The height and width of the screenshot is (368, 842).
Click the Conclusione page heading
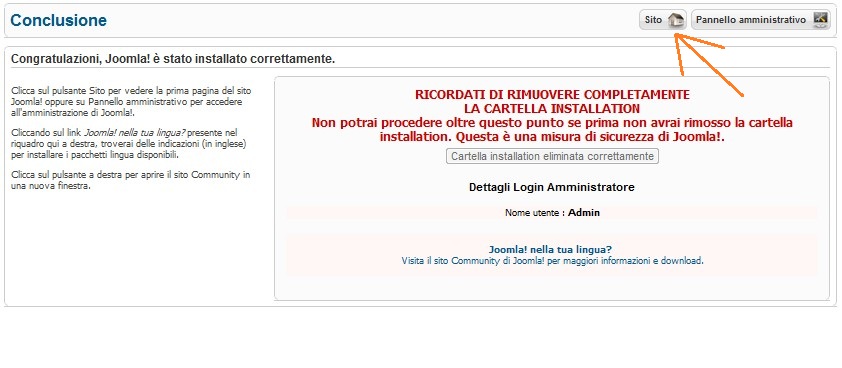click(x=59, y=20)
